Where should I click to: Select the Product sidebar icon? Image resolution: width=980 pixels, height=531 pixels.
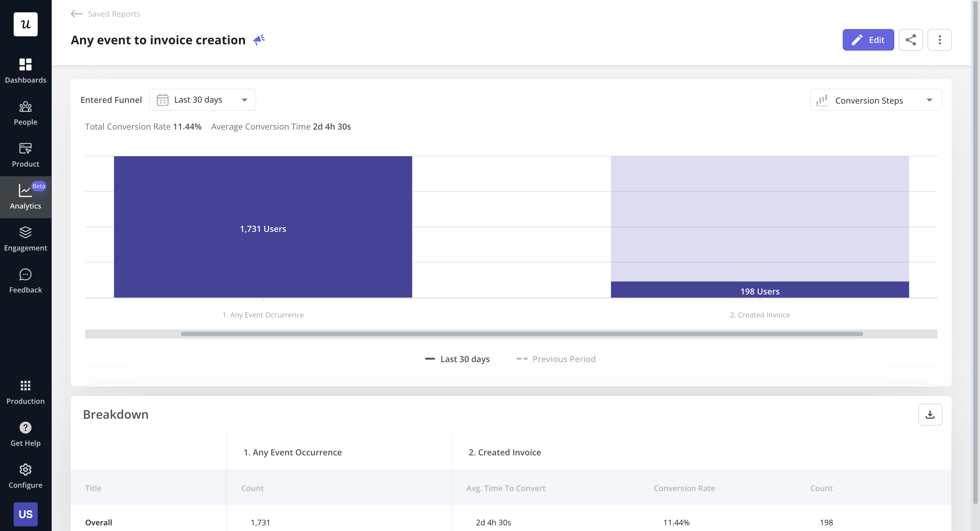point(25,155)
